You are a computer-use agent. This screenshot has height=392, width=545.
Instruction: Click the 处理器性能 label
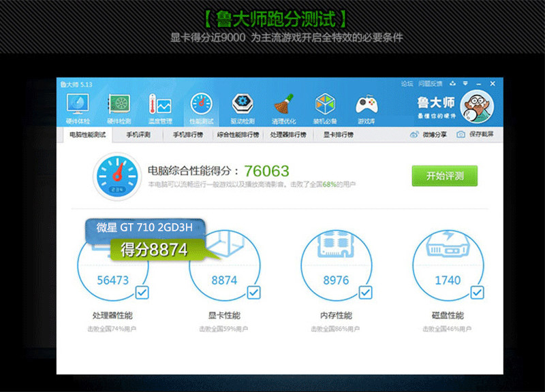(x=112, y=315)
